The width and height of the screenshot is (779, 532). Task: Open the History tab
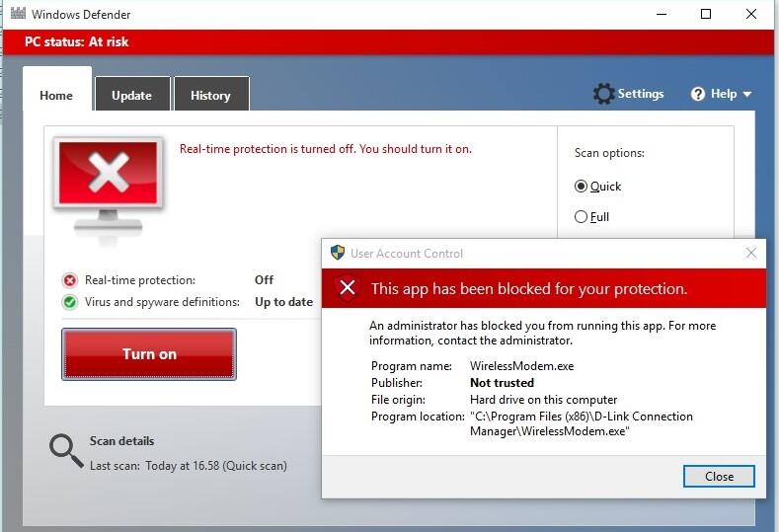point(211,95)
